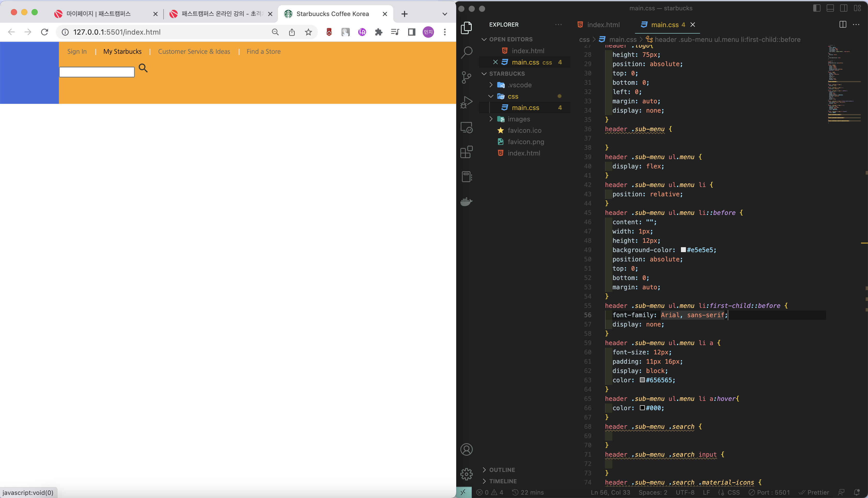The image size is (868, 498).
Task: Click the #e5e5e5 color swatch on line 49
Action: coord(683,250)
